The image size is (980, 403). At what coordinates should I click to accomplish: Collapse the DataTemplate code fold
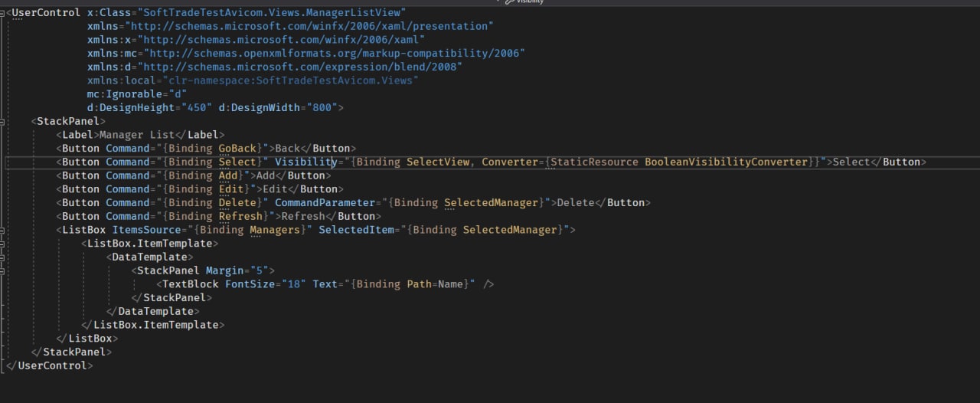[x=3, y=257]
